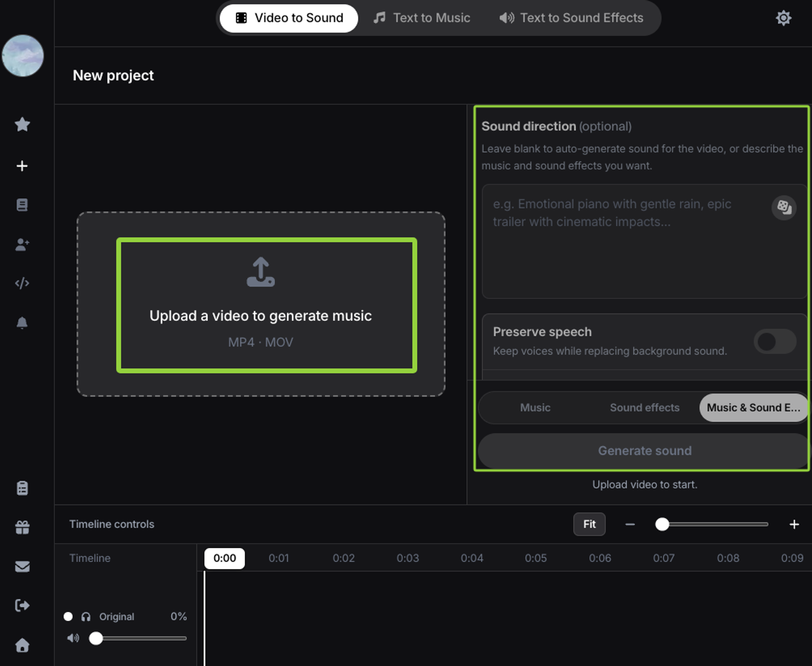Select Music & Sound Effects option

point(754,408)
